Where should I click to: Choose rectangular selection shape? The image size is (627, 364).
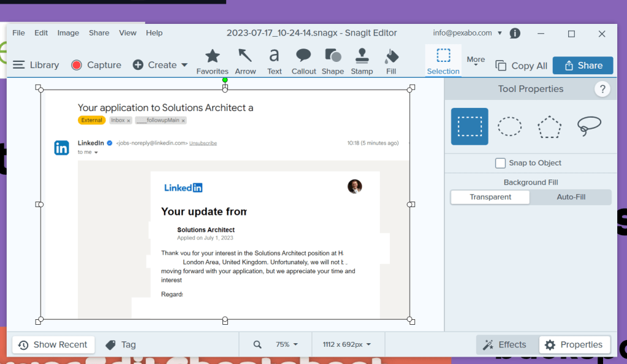469,126
